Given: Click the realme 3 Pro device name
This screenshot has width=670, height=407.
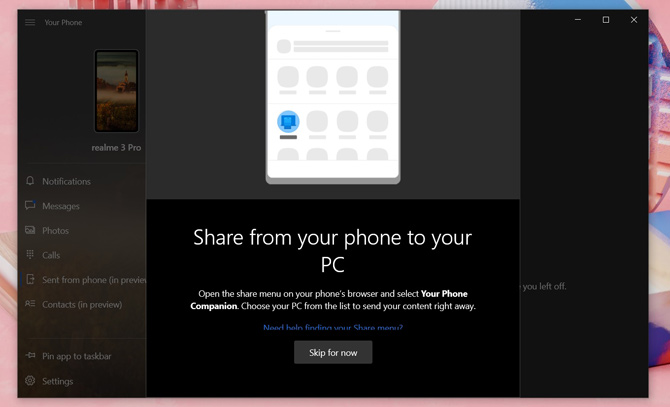Looking at the screenshot, I should (116, 147).
